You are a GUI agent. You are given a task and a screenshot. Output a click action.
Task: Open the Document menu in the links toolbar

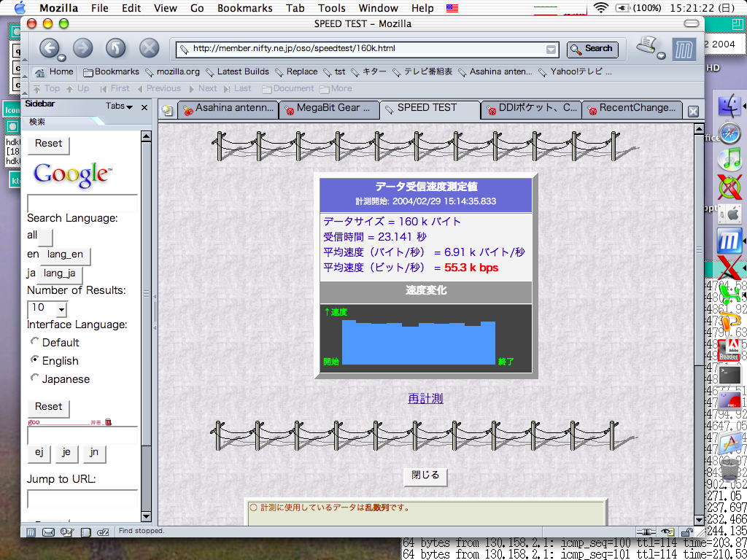(287, 88)
